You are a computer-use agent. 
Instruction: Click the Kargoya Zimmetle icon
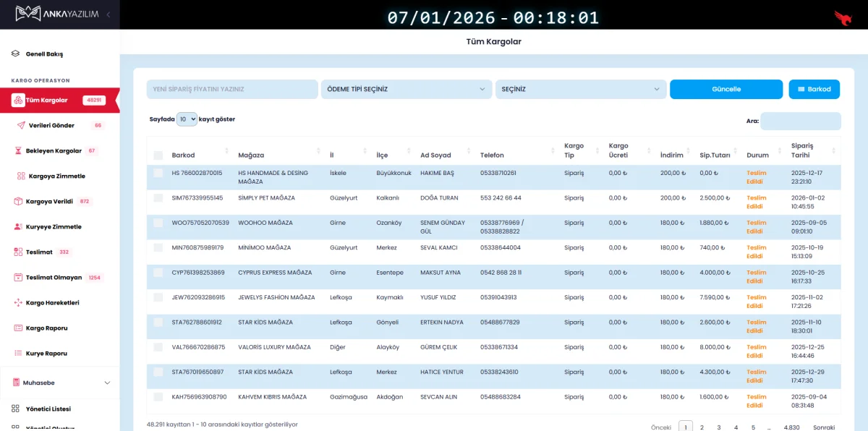pyautogui.click(x=21, y=176)
